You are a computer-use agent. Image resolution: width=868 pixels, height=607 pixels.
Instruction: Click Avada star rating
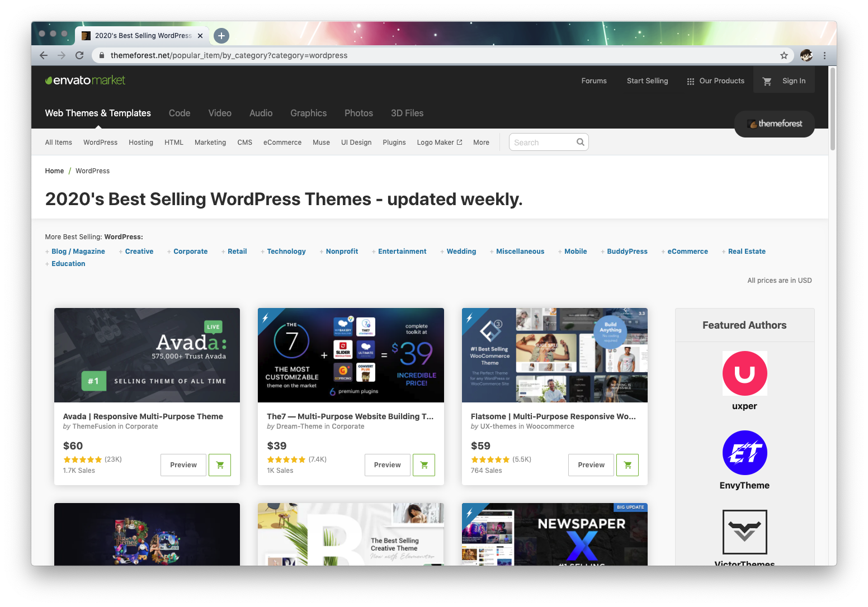(x=83, y=459)
